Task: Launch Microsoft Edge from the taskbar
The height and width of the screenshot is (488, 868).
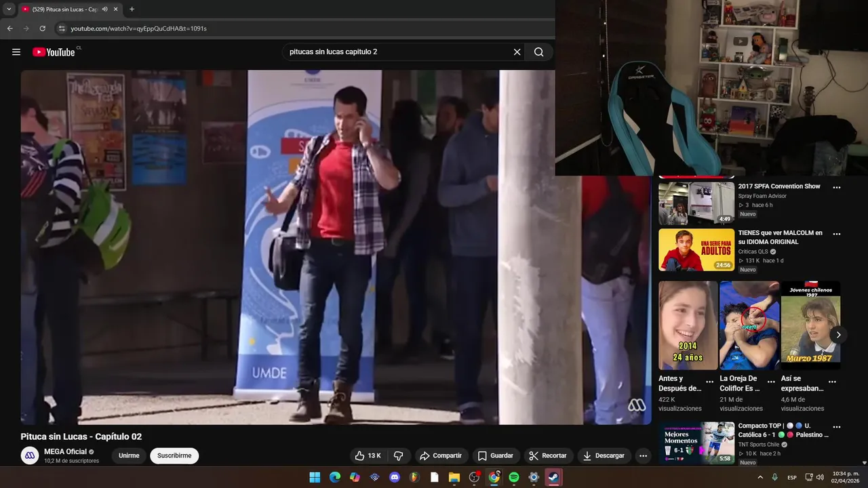Action: coord(335,477)
